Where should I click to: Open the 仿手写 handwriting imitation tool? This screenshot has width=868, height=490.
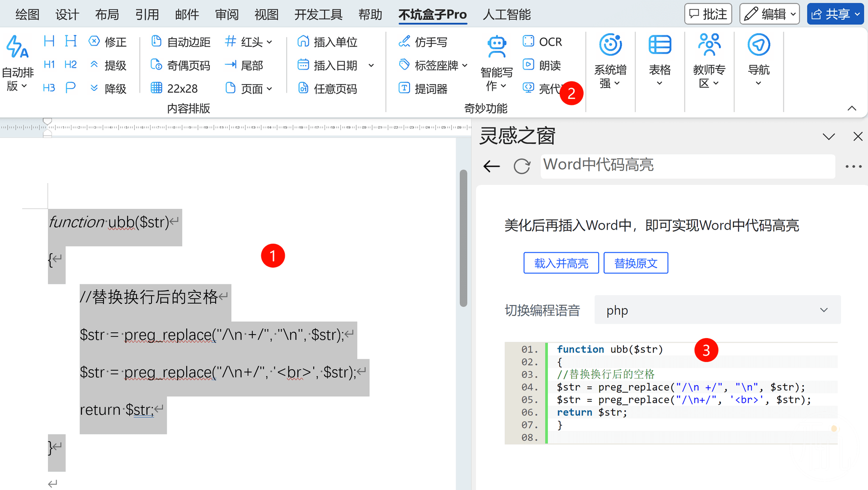click(423, 42)
